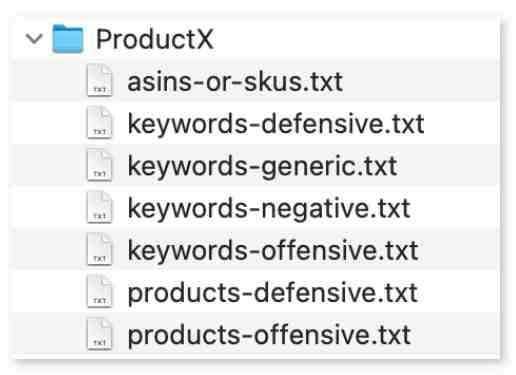The image size is (516, 375).
Task: Click the products-offensive.txt file icon
Action: point(99,333)
